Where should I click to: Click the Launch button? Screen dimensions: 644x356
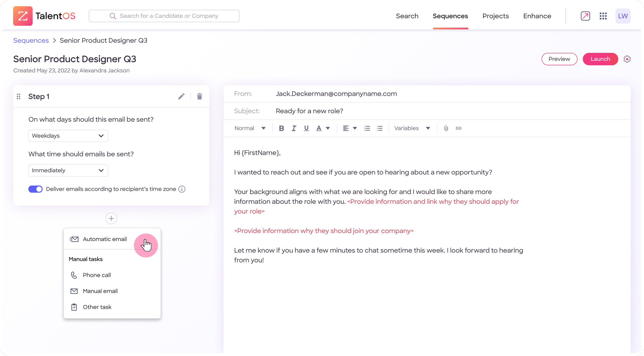(600, 59)
